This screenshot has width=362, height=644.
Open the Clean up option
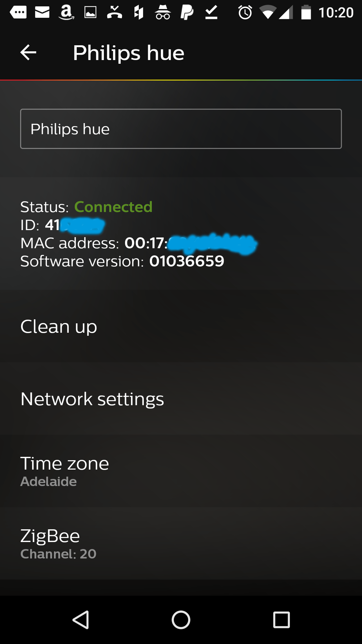[x=181, y=326]
